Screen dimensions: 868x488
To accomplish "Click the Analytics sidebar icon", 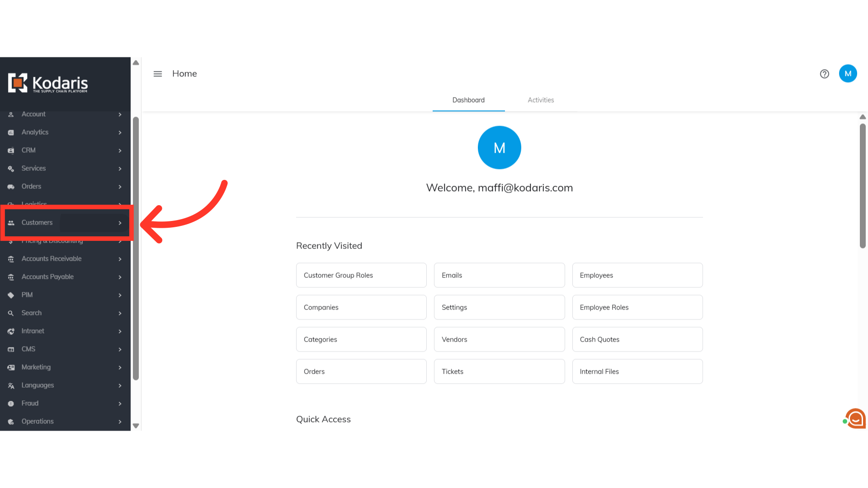I will pyautogui.click(x=11, y=132).
